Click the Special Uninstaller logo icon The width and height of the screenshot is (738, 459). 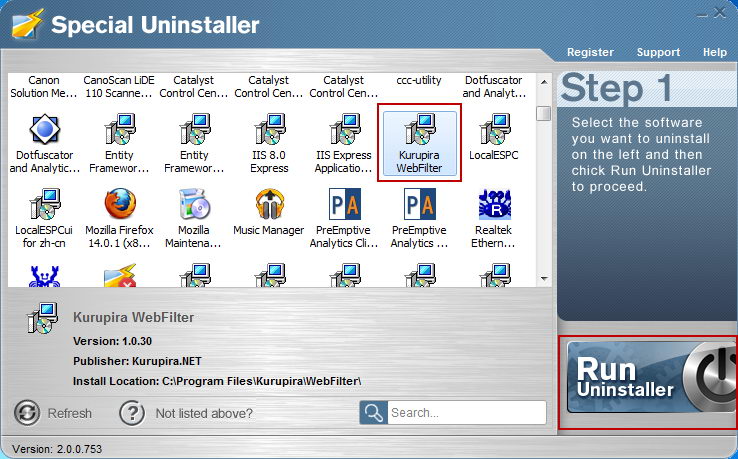click(x=27, y=24)
